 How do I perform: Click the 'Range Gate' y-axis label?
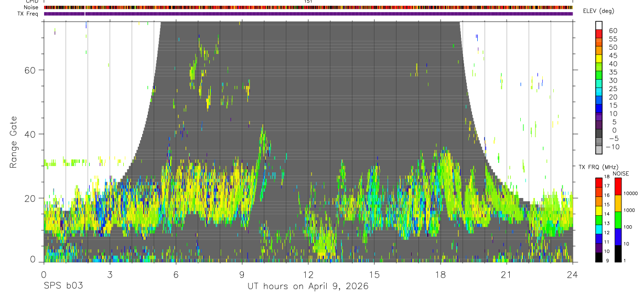click(14, 142)
